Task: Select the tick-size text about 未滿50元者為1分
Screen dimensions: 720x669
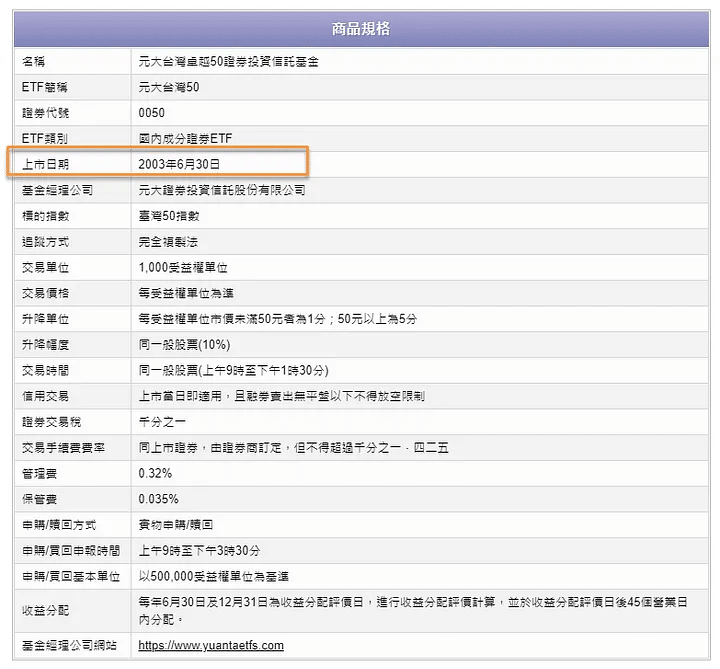Action: coord(278,319)
